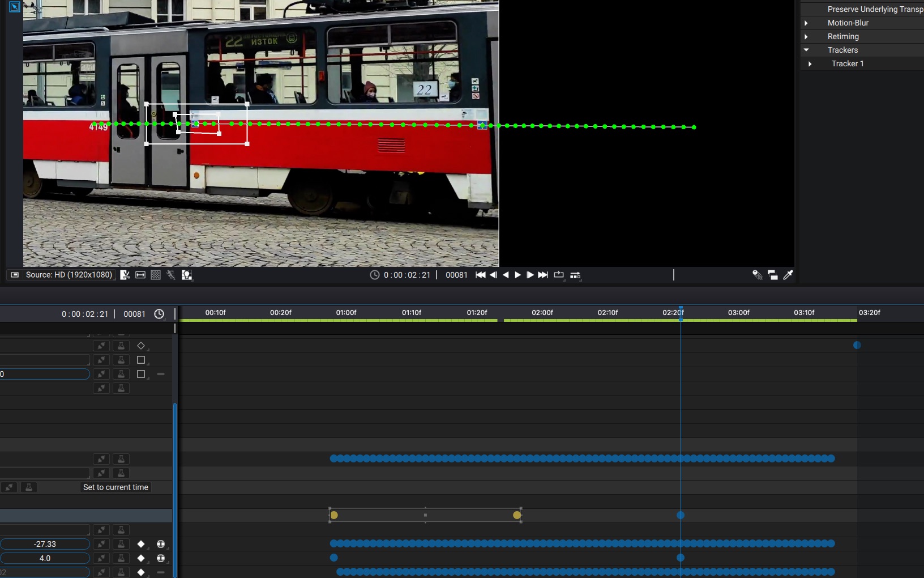Image resolution: width=924 pixels, height=578 pixels.
Task: Edit the timeline timecode 0:00:02:21
Action: pyautogui.click(x=85, y=314)
